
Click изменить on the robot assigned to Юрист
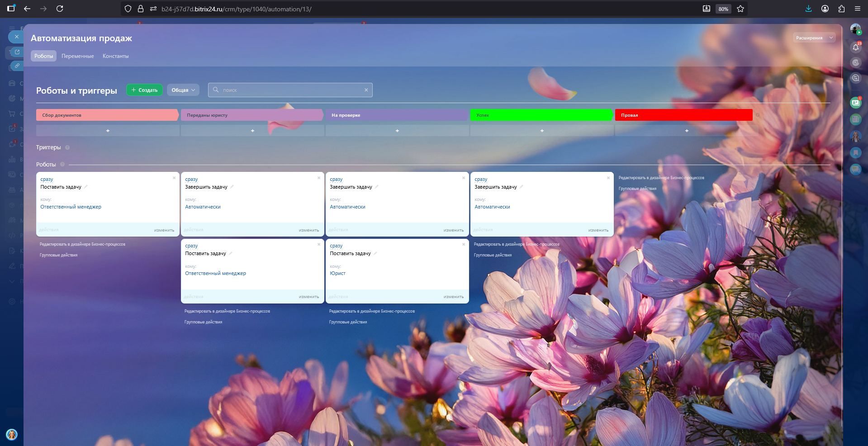pyautogui.click(x=454, y=297)
